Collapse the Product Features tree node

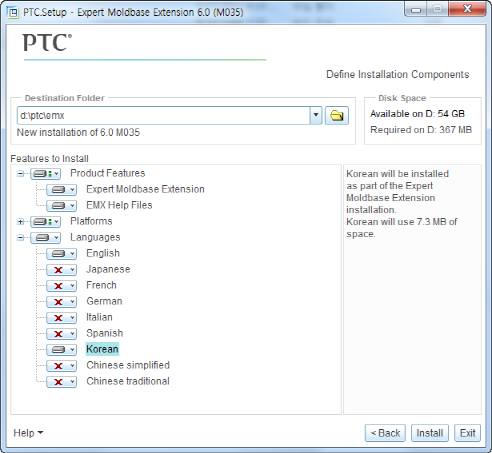point(21,173)
